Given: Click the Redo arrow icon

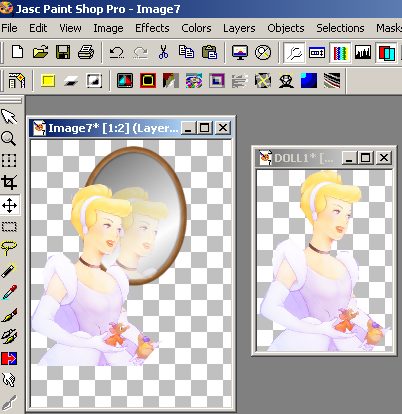Looking at the screenshot, I should (x=140, y=52).
